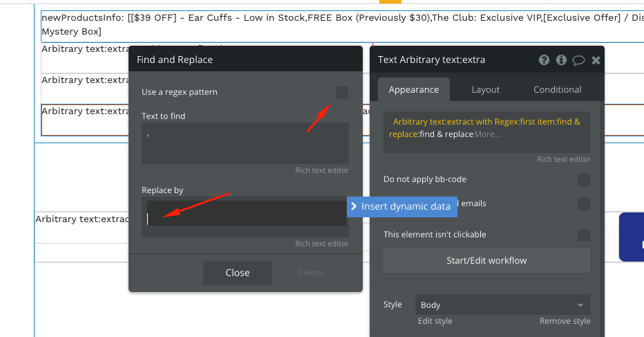
Task: Click the Edit style link
Action: (x=435, y=321)
